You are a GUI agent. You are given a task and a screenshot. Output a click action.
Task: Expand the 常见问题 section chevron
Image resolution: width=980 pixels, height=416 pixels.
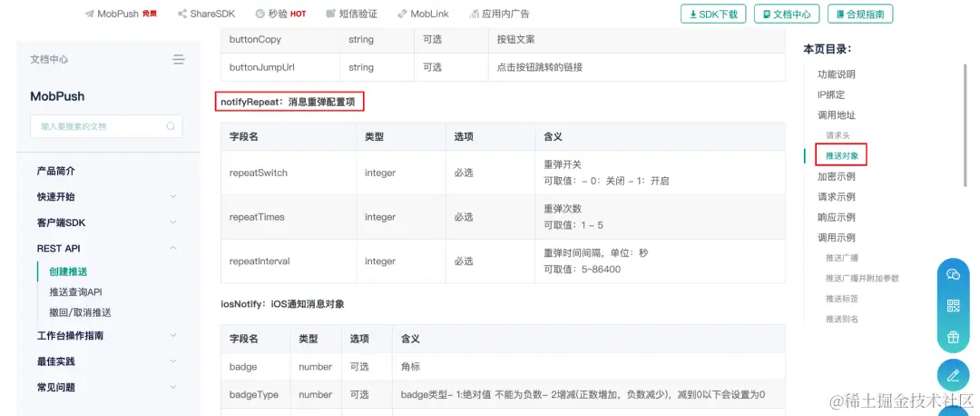click(x=173, y=387)
